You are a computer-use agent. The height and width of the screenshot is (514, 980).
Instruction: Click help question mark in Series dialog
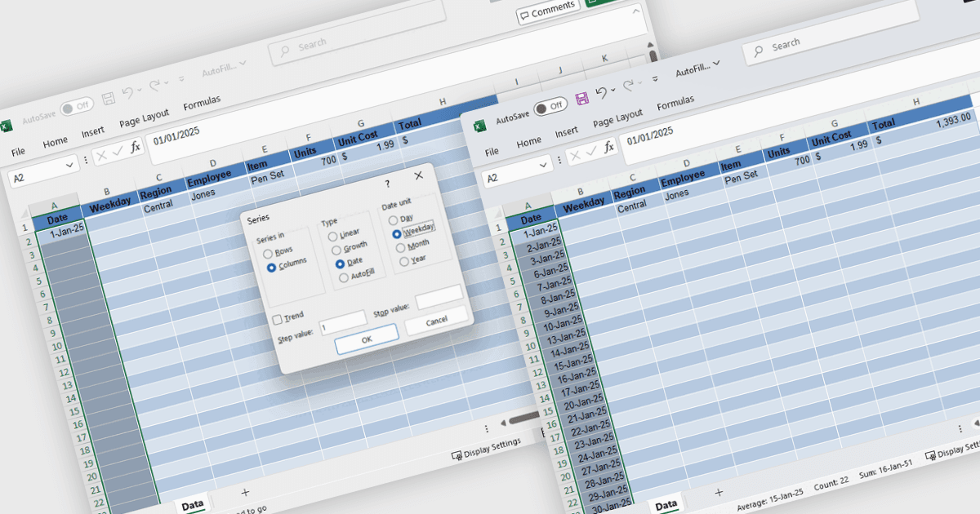[x=387, y=184]
